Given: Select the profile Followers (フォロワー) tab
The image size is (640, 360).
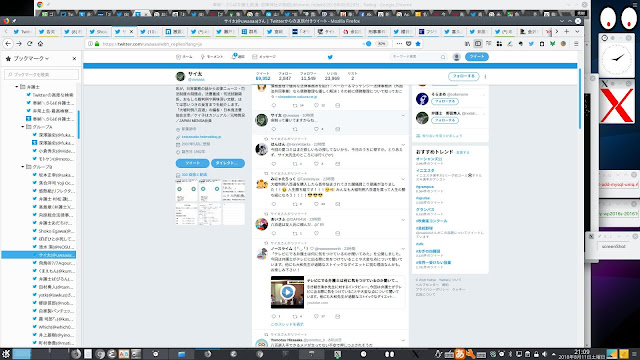Looking at the screenshot, I should (x=308, y=76).
